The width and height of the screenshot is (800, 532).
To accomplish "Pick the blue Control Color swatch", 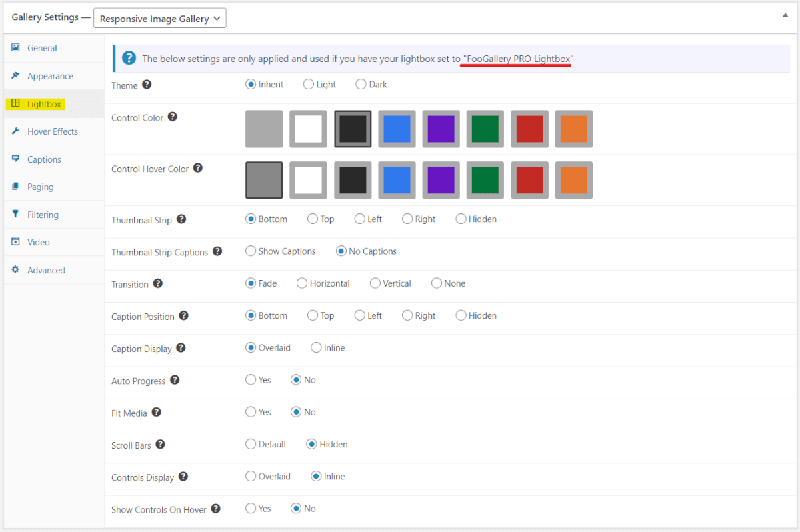I will pyautogui.click(x=397, y=129).
